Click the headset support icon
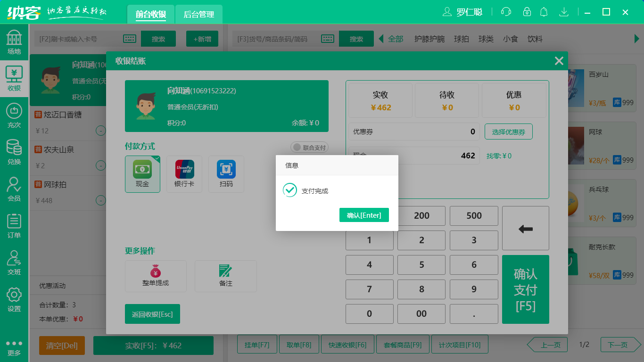Viewport: 644px width, 362px height. (x=505, y=11)
